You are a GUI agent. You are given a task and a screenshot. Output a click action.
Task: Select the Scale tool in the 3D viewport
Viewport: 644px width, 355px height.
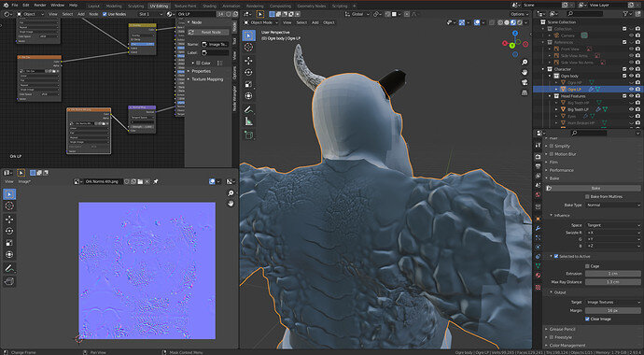tap(248, 84)
